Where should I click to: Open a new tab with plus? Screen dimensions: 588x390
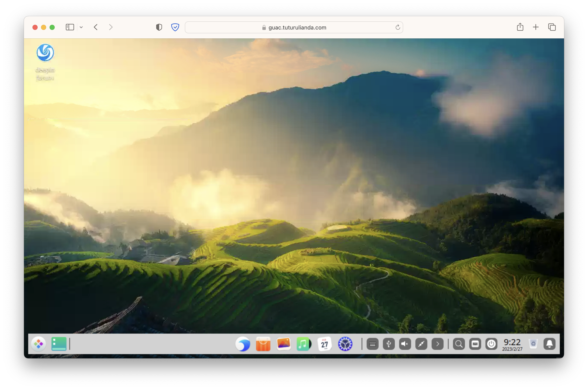click(x=536, y=27)
